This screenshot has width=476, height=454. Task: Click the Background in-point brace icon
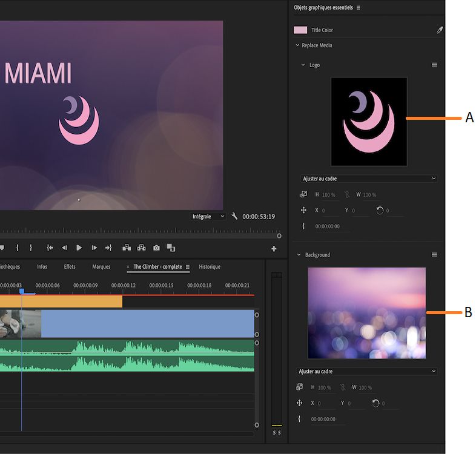pyautogui.click(x=299, y=419)
